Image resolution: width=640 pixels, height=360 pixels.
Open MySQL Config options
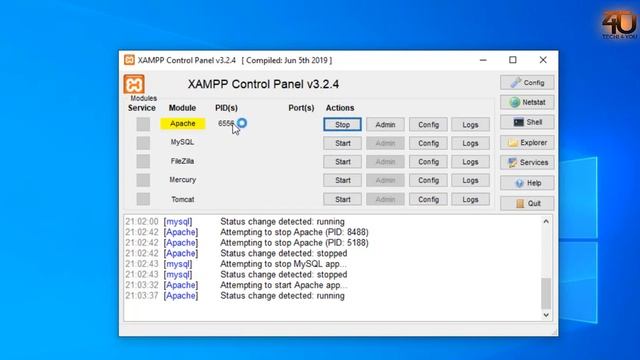[x=428, y=143]
